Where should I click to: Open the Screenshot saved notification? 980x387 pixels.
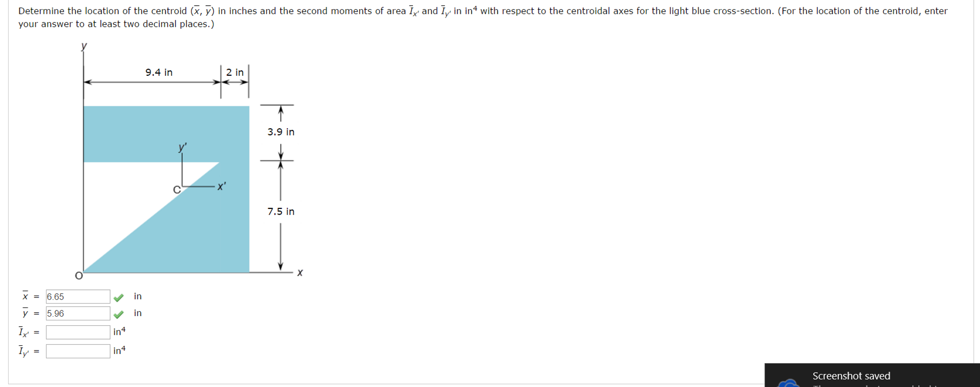(x=852, y=376)
